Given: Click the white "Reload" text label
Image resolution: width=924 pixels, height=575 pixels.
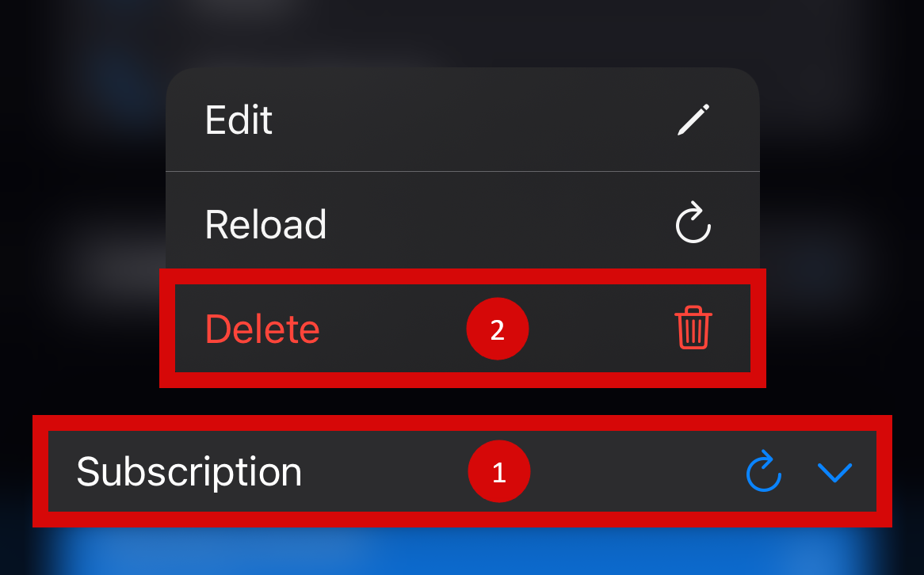Looking at the screenshot, I should [x=265, y=224].
